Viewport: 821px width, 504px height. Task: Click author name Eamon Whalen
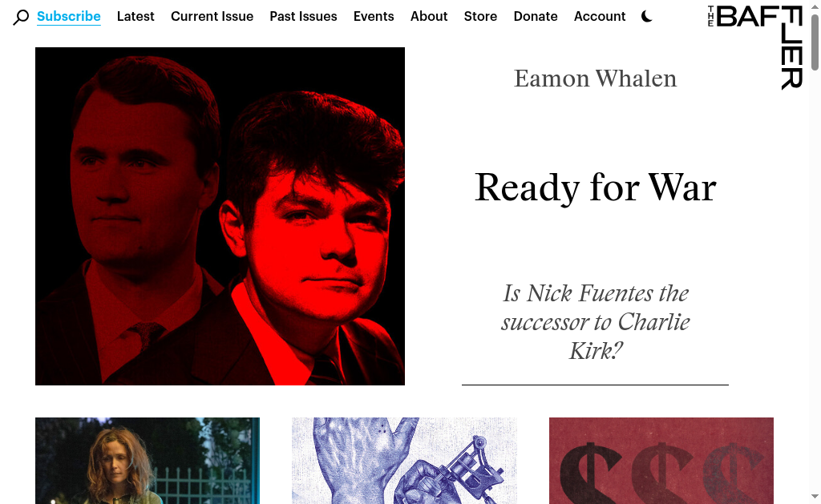tap(596, 79)
